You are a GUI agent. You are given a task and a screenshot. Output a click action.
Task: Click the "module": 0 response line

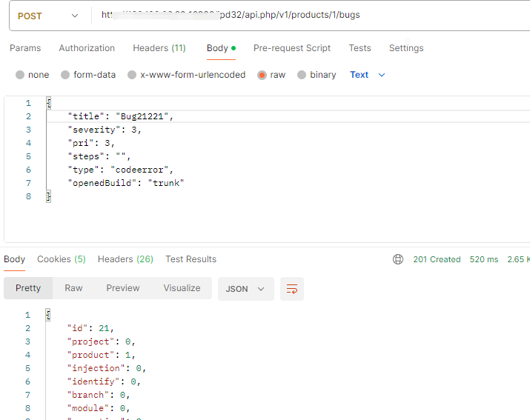tap(99, 408)
